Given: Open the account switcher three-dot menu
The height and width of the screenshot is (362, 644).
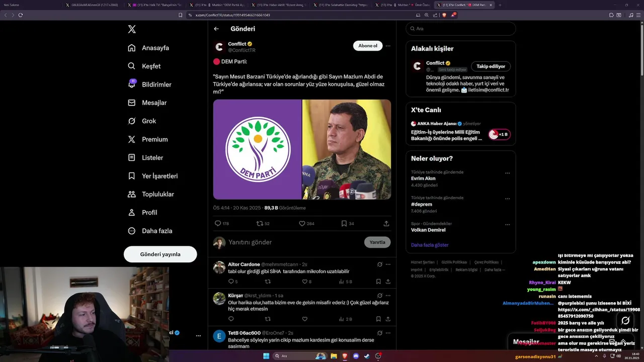Looking at the screenshot, I should click(198, 335).
